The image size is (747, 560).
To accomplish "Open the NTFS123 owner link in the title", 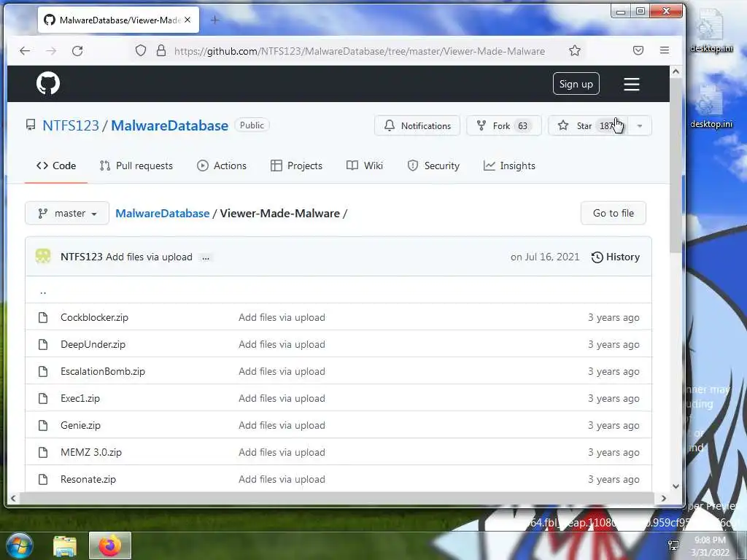I will pos(71,125).
